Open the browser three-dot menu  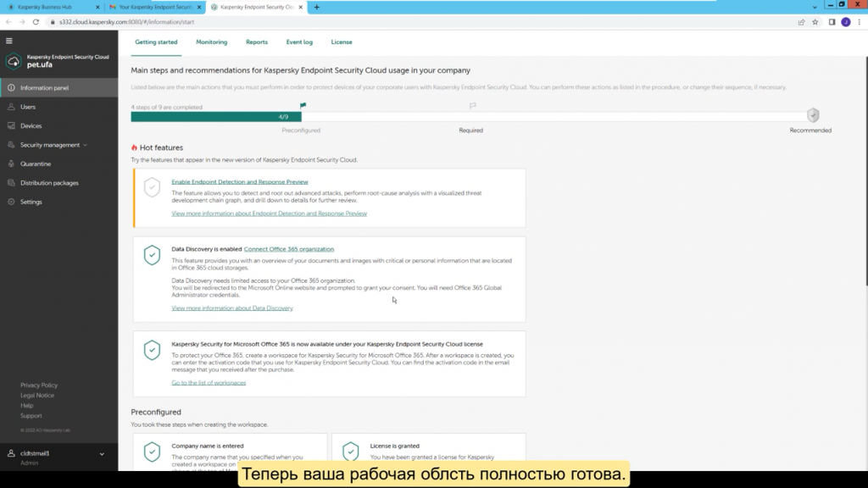coord(860,22)
